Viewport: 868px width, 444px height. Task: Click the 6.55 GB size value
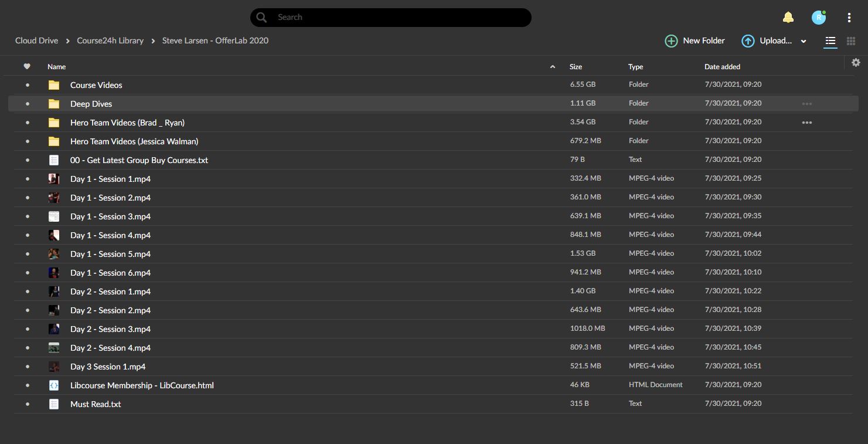pyautogui.click(x=583, y=84)
